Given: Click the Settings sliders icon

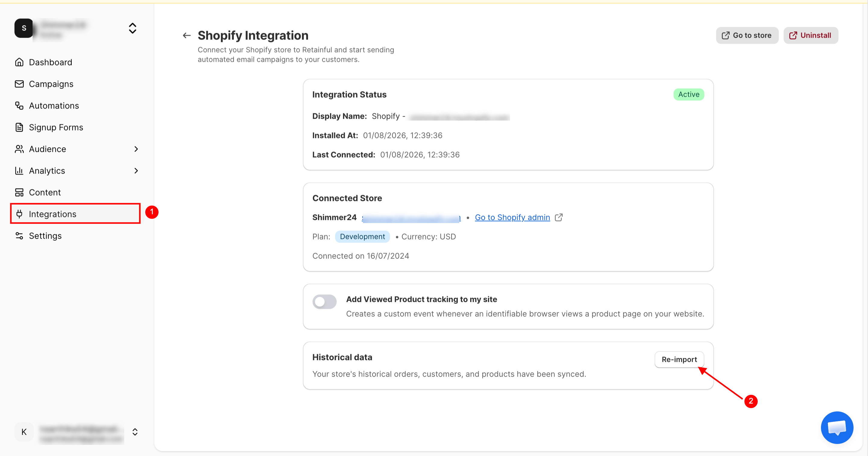Looking at the screenshot, I should pyautogui.click(x=19, y=236).
